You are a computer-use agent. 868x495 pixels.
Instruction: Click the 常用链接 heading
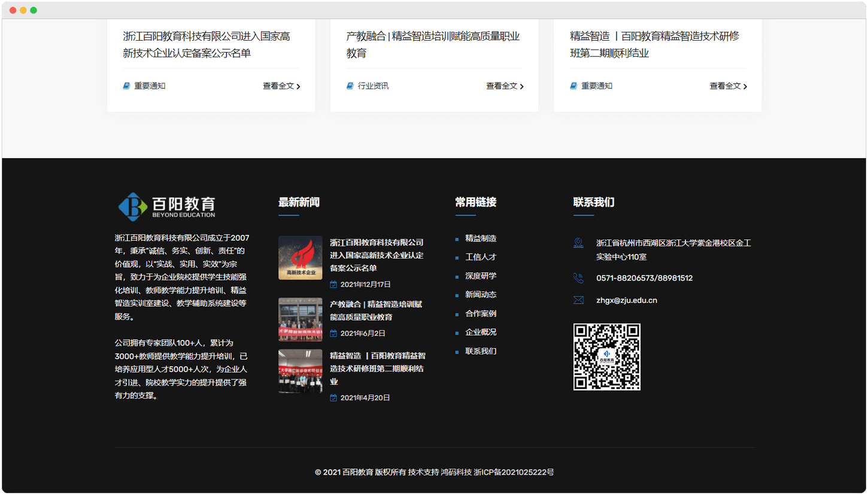476,202
